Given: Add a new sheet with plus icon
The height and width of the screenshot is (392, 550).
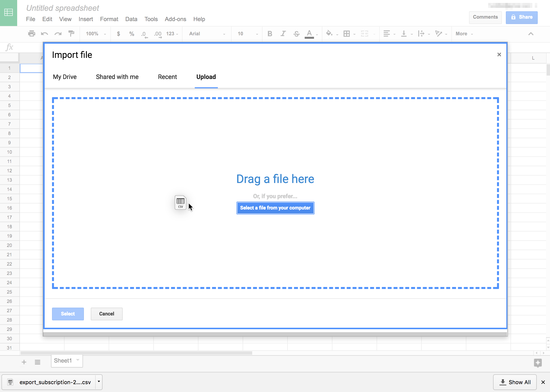Looking at the screenshot, I should pos(24,362).
